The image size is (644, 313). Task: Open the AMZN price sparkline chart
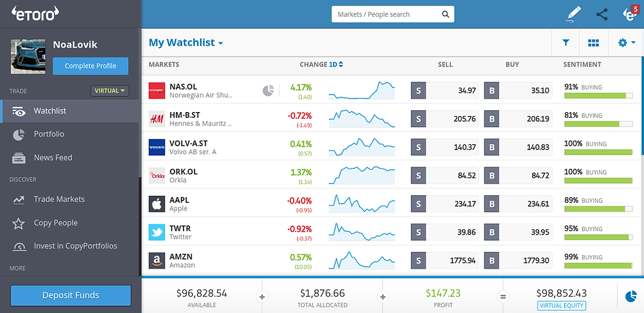click(361, 260)
